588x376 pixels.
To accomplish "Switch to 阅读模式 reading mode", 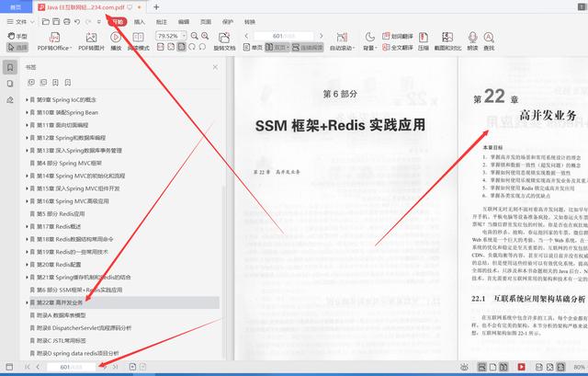I will (x=139, y=41).
